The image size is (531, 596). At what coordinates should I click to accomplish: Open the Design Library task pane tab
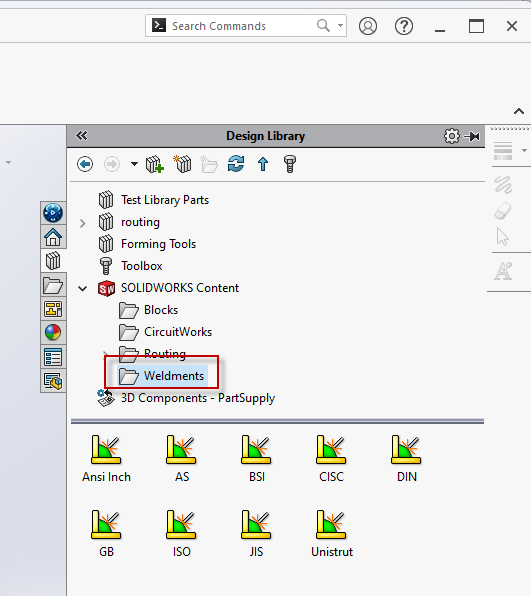tap(53, 261)
